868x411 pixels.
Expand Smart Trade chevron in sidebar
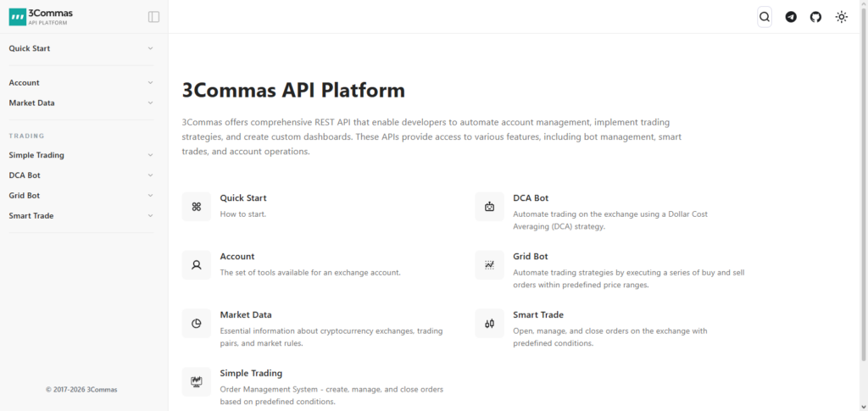pos(151,216)
